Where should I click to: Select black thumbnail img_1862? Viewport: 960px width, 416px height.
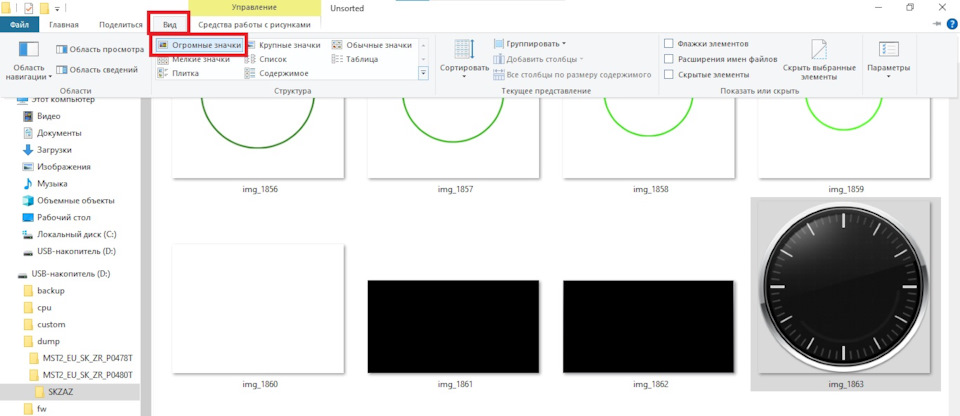[648, 327]
